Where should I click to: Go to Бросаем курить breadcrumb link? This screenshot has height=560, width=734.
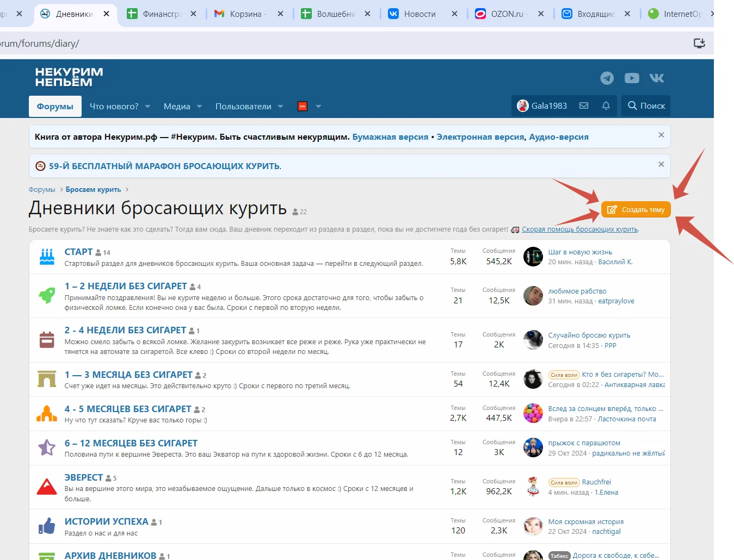93,190
